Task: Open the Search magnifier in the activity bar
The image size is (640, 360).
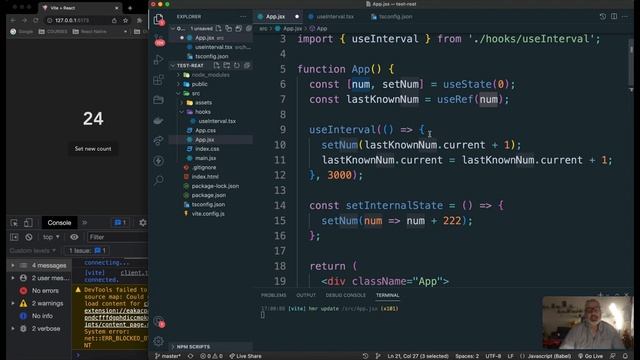Action: (x=158, y=180)
